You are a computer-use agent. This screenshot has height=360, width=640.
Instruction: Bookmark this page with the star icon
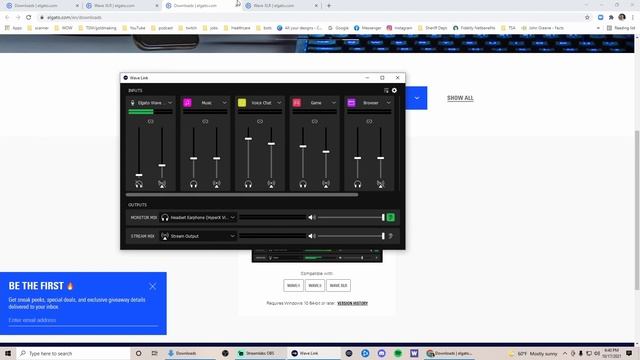(587, 17)
